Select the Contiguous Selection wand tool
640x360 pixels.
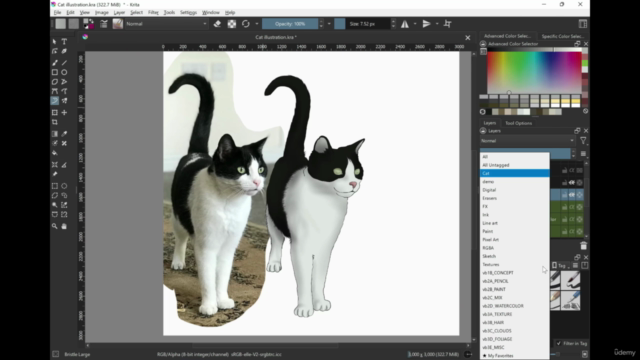(x=55, y=205)
